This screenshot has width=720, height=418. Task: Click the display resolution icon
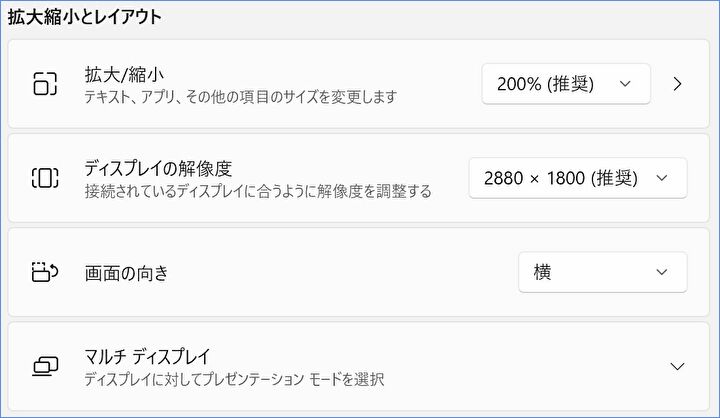tap(46, 178)
